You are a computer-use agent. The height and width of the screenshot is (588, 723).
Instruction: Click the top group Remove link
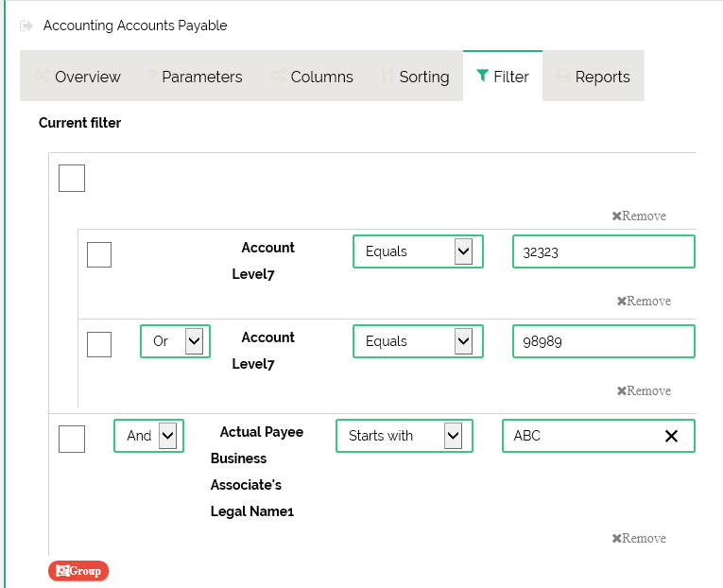point(639,216)
